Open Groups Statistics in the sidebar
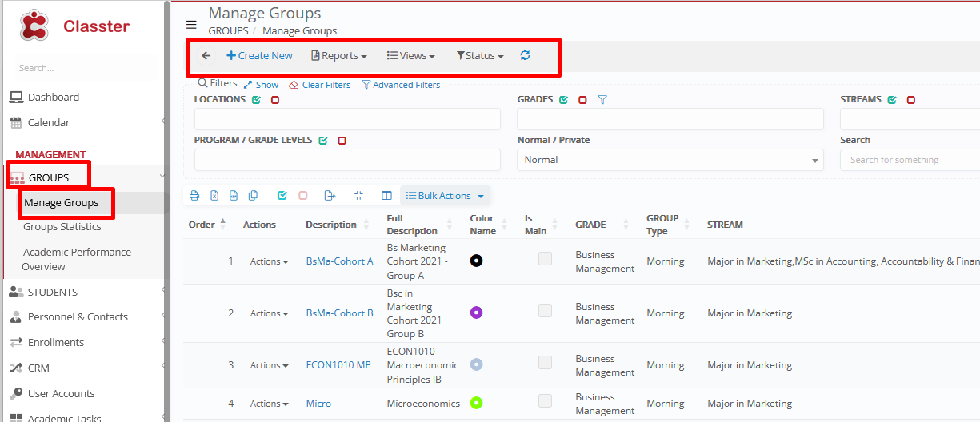 62,227
